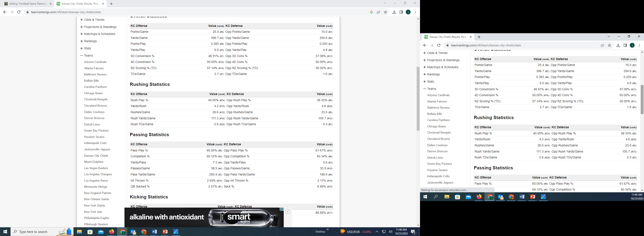The image size is (644, 236).
Task: Open PowerPoint from the left taskbar
Action: 165,232
